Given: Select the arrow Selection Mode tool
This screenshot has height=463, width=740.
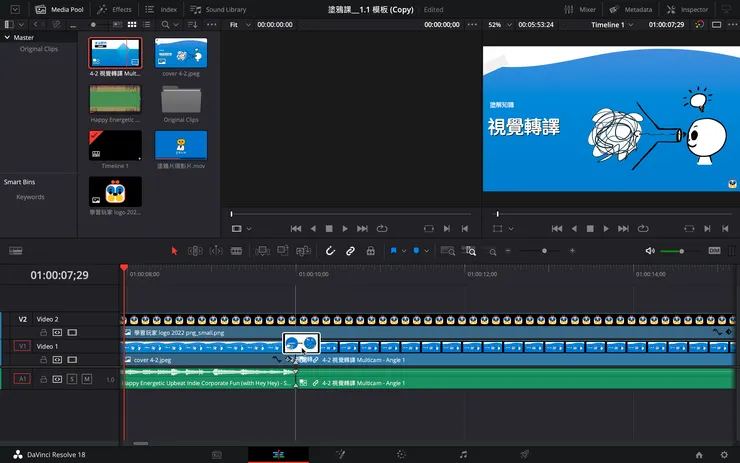Looking at the screenshot, I should tap(174, 251).
